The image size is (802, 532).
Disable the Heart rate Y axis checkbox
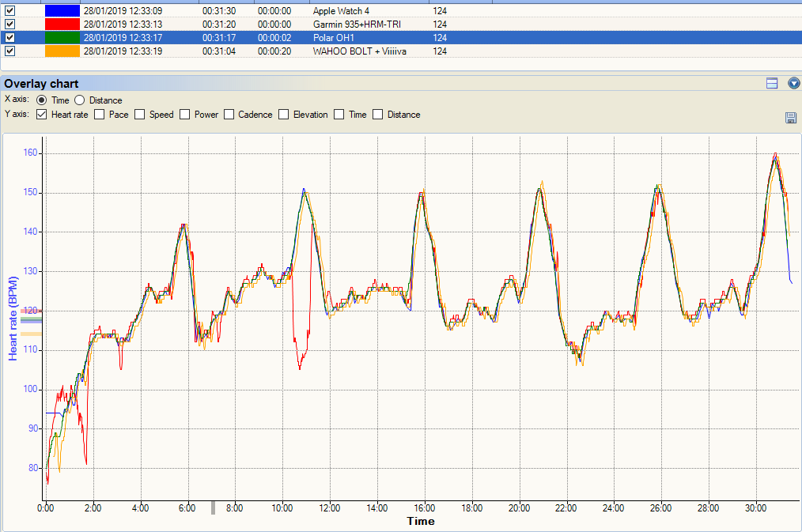click(x=42, y=115)
